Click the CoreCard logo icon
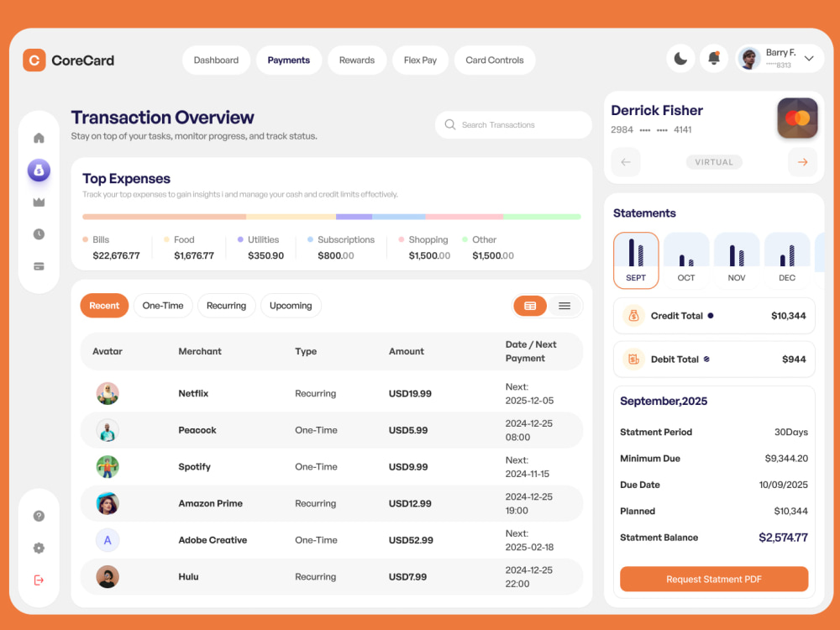Image resolution: width=840 pixels, height=630 pixels. (34, 60)
